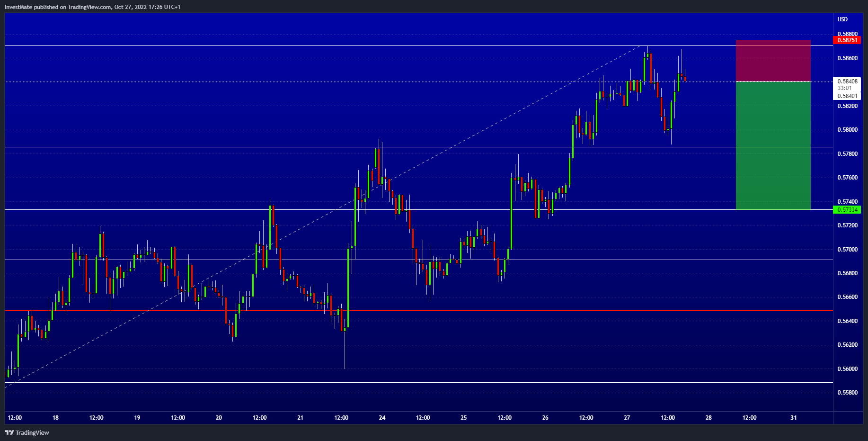Click the 0.58000 price axis label
The width and height of the screenshot is (868, 441).
pyautogui.click(x=847, y=130)
